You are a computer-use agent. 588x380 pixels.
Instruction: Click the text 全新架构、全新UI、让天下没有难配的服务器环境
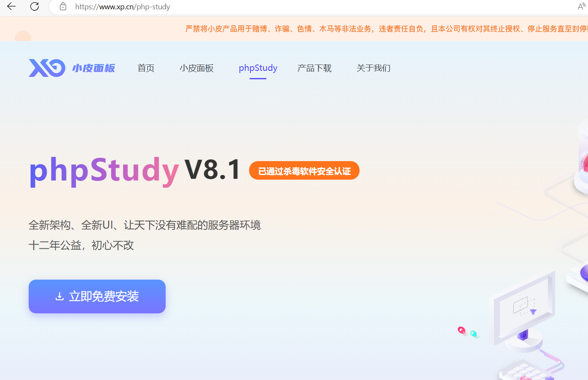click(x=145, y=225)
